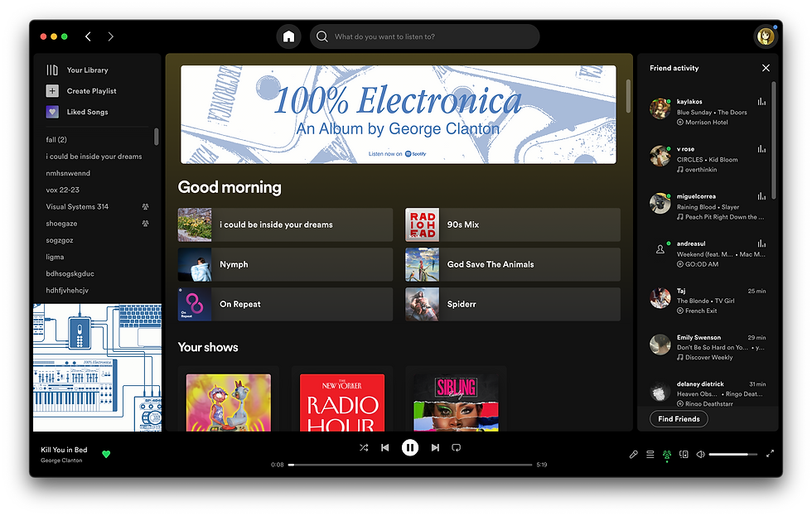Click the song progress bar

pyautogui.click(x=410, y=465)
